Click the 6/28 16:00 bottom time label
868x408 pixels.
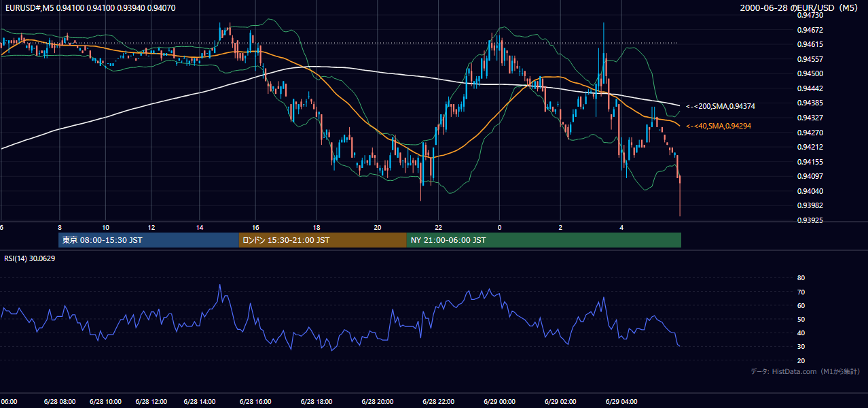[x=255, y=401]
